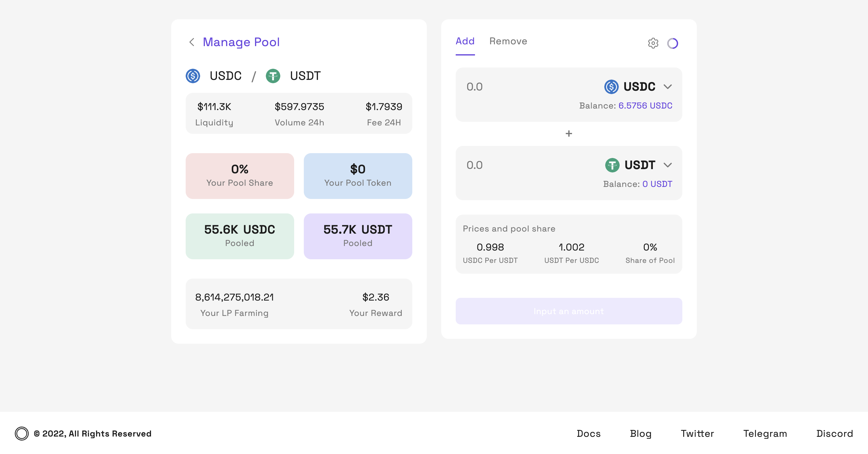Click the circular refresh loader icon

point(673,43)
